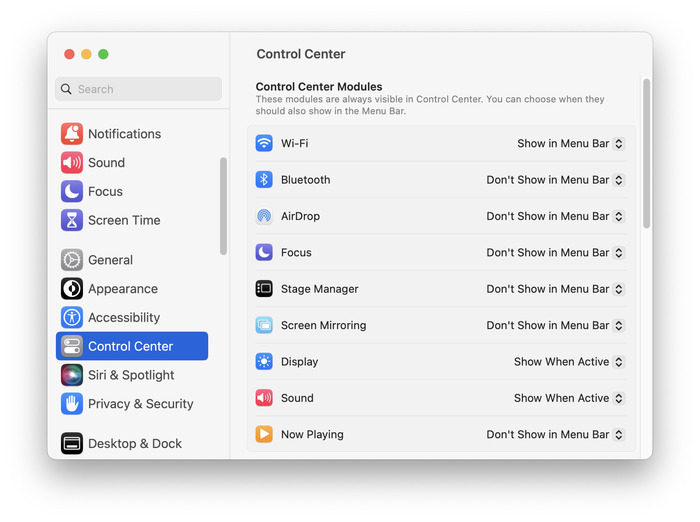
Task: Click the Wi-Fi row label
Action: [x=294, y=143]
